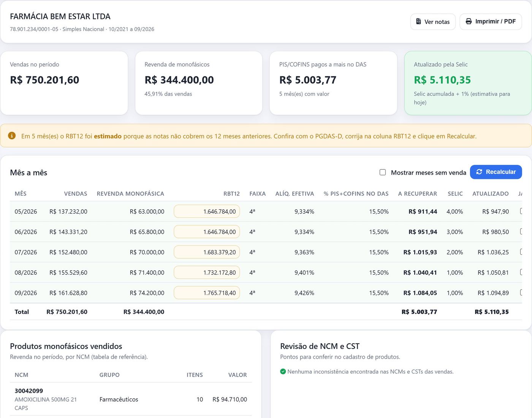Select the NCM 30042099 product row

(x=131, y=399)
